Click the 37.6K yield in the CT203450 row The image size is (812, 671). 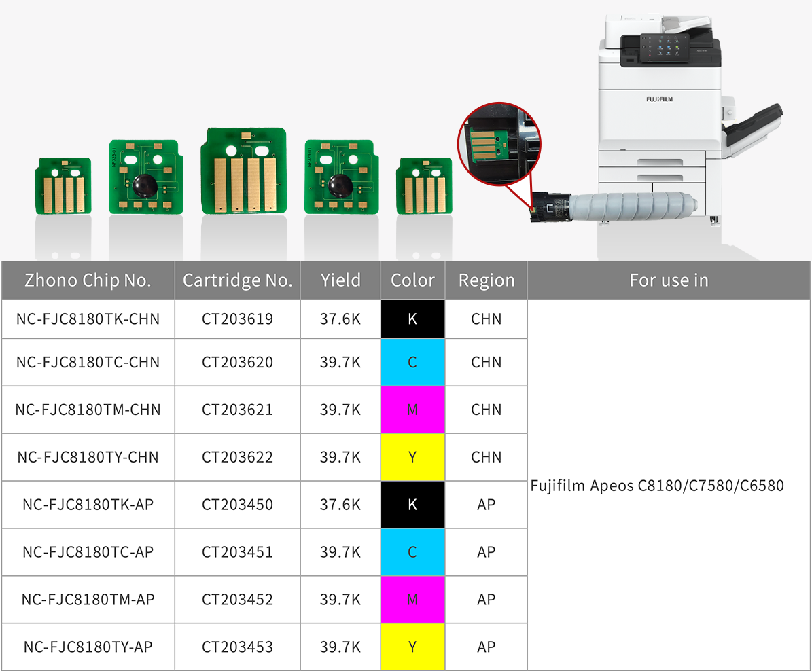click(340, 505)
